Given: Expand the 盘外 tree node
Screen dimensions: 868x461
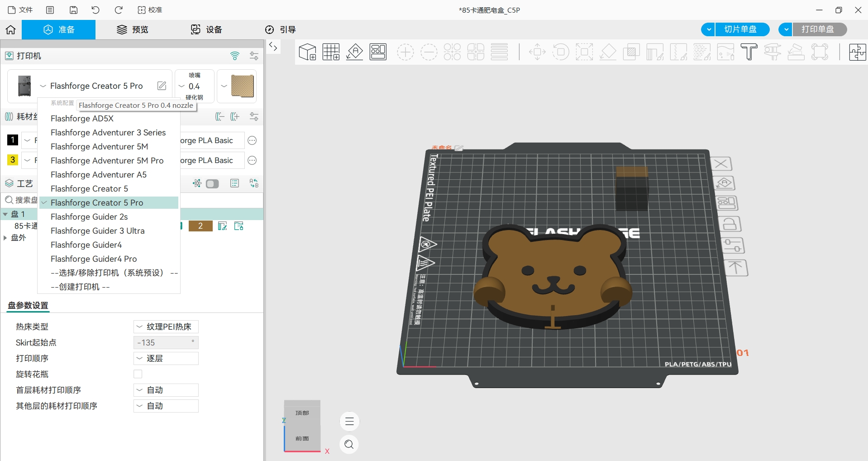Looking at the screenshot, I should pyautogui.click(x=5, y=238).
